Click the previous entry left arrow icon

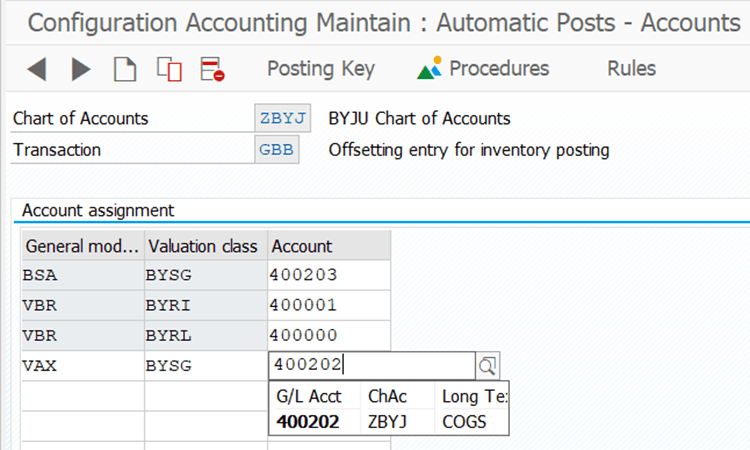pos(36,69)
